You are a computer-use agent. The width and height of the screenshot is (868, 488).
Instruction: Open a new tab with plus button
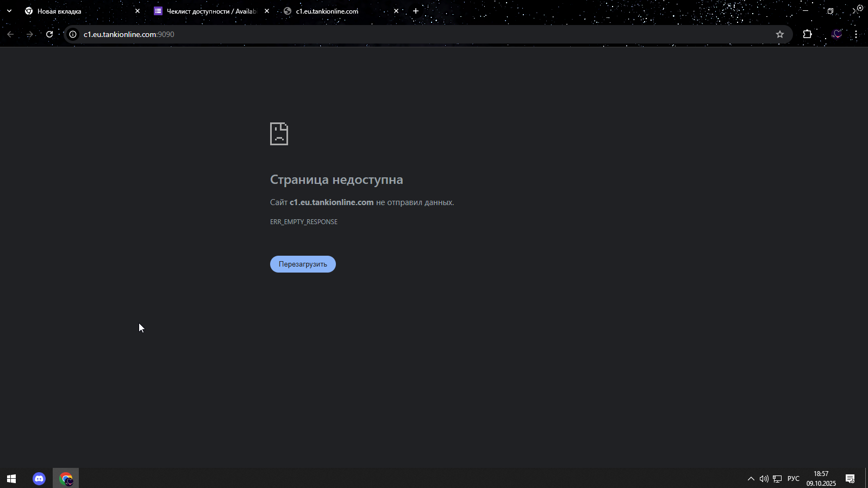point(416,11)
